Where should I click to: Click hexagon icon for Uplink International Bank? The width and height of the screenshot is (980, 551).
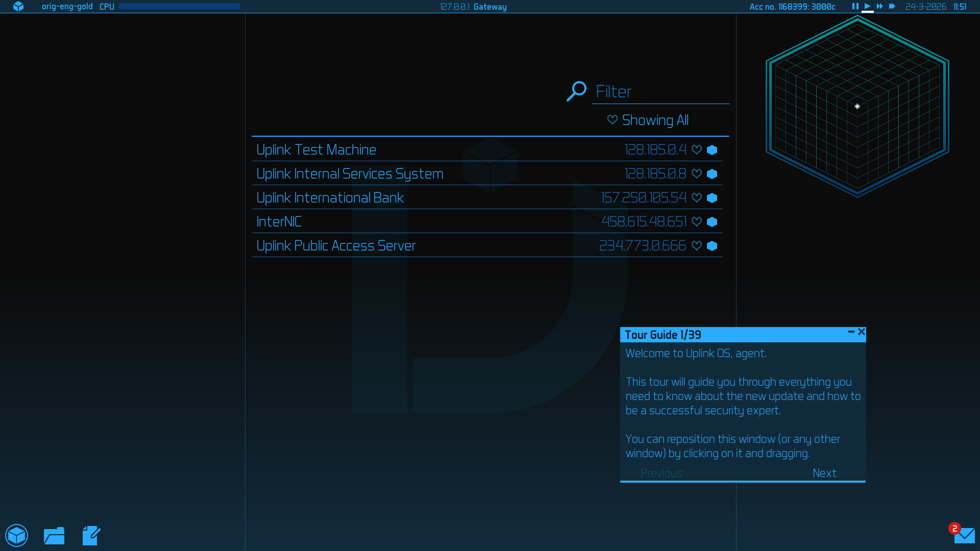pos(712,198)
